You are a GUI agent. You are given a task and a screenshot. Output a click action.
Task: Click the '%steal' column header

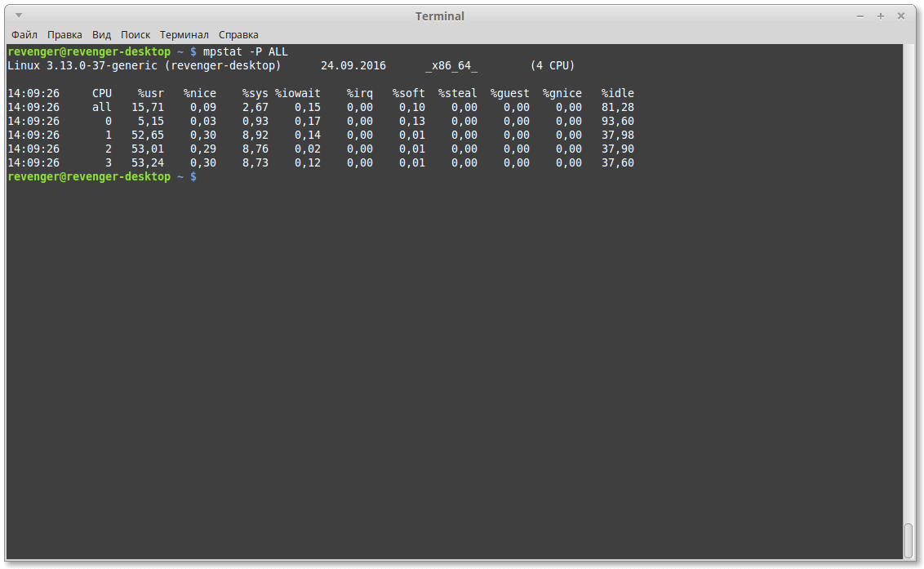(x=458, y=93)
